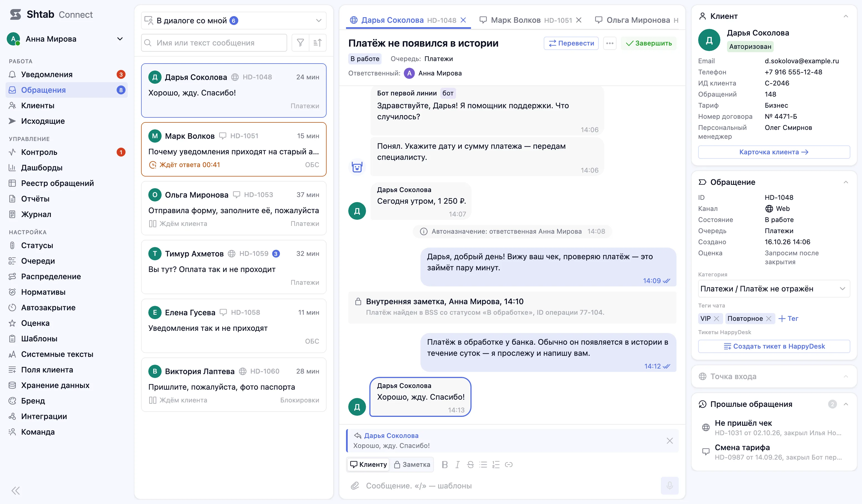This screenshot has width=862, height=504.
Task: Collapse the Клиент panel
Action: [846, 16]
